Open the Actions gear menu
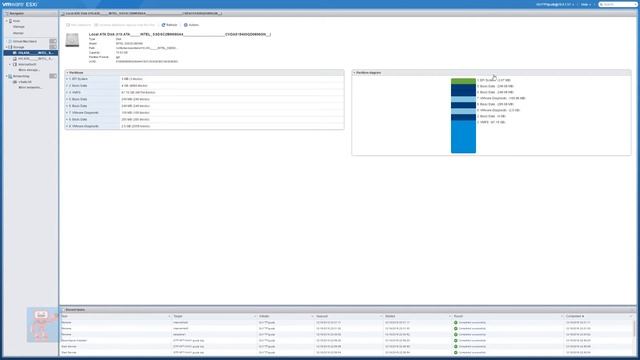The height and width of the screenshot is (360, 640). point(191,25)
